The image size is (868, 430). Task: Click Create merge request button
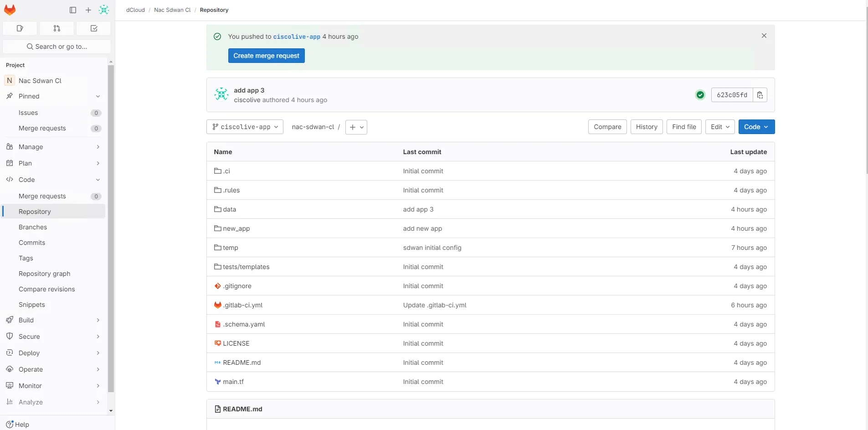coord(266,56)
